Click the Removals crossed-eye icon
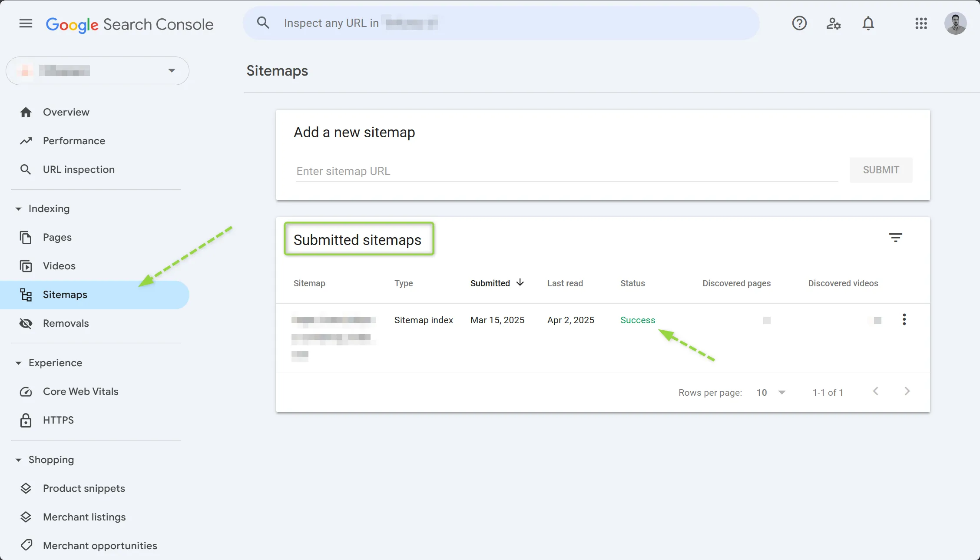 click(26, 323)
